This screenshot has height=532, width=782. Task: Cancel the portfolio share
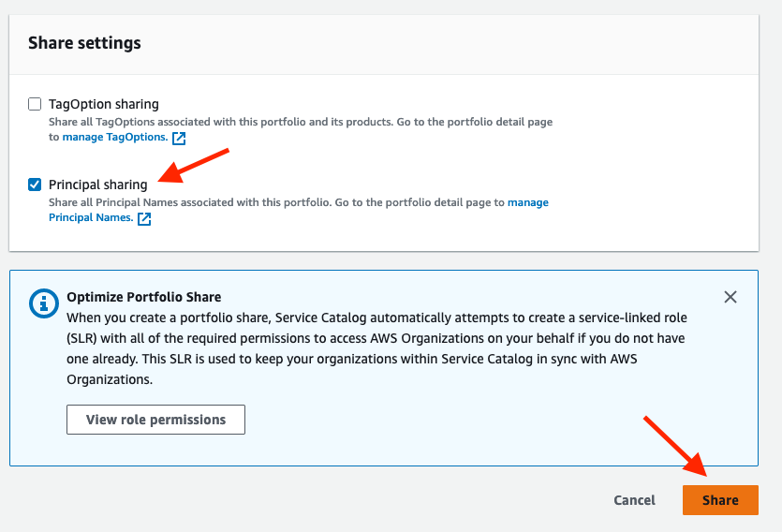tap(634, 500)
